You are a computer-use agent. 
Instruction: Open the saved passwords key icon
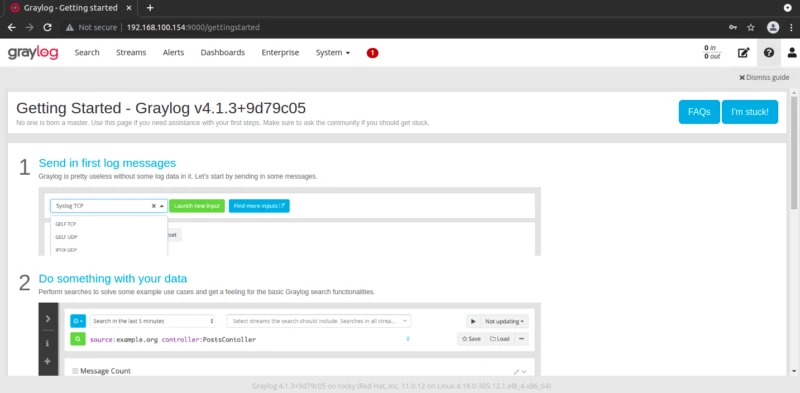733,28
